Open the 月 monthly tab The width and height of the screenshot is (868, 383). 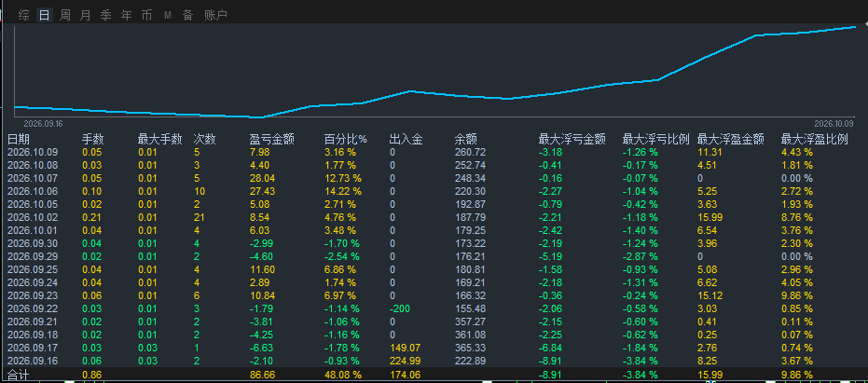point(85,16)
